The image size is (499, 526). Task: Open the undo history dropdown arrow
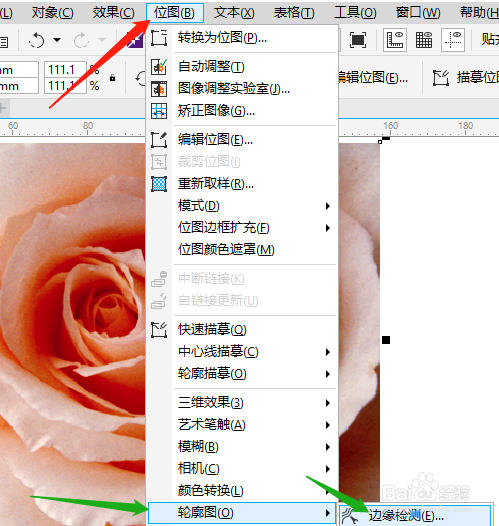(57, 40)
